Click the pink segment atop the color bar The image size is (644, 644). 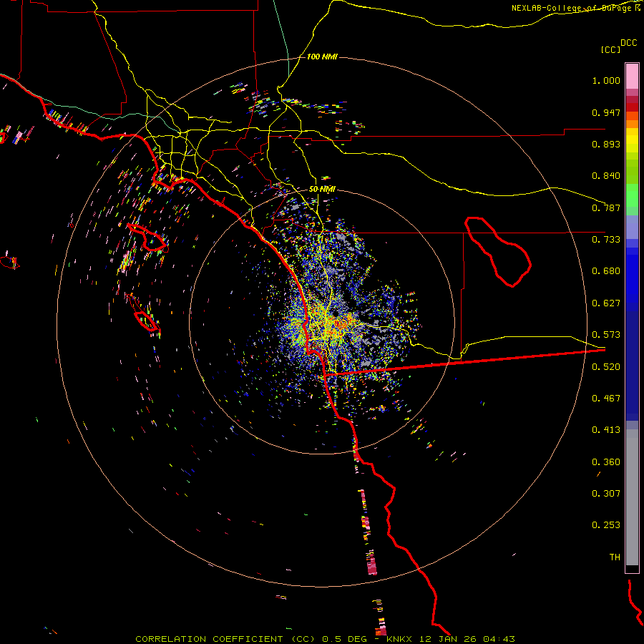pyautogui.click(x=632, y=77)
